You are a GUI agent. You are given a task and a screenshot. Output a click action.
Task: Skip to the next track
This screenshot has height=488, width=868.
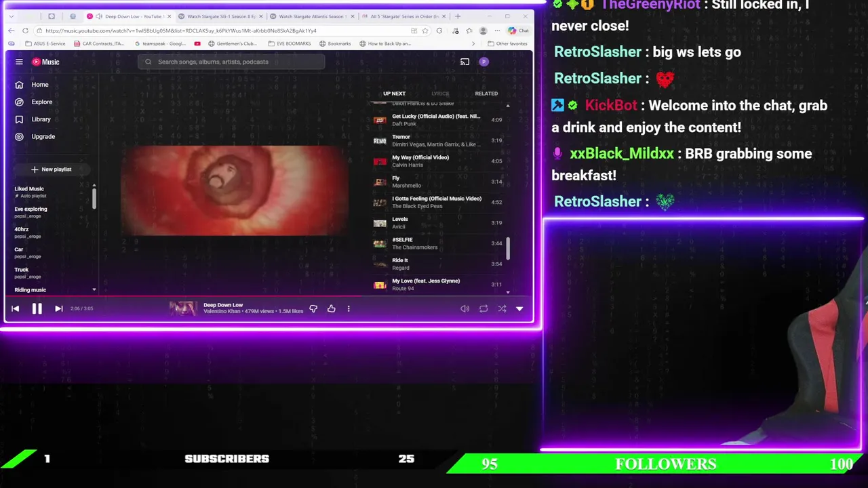(x=59, y=308)
